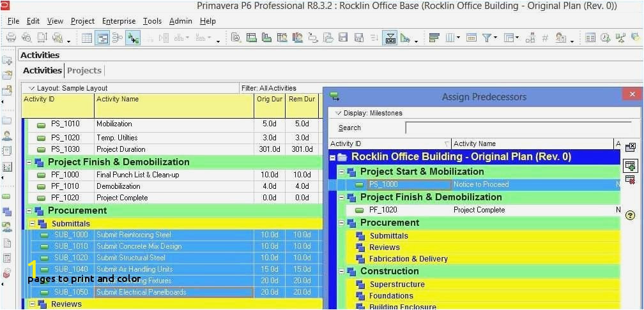Select the PF_1020 Project Complete milestone row
This screenshot has width=644, height=310.
[479, 210]
